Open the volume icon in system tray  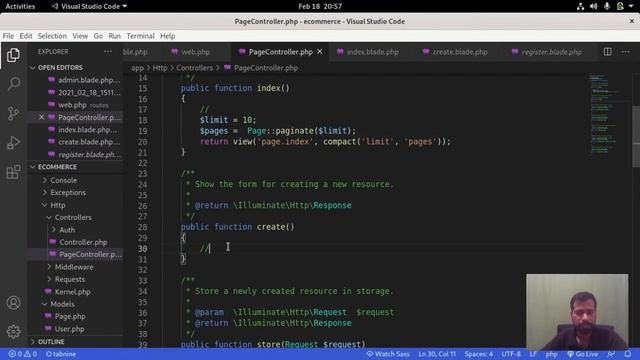(593, 6)
